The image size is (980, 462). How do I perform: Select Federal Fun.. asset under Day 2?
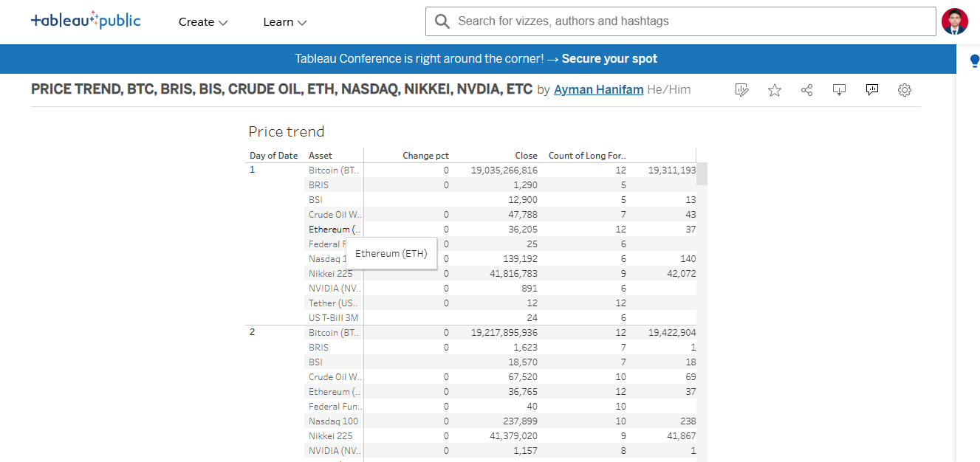(334, 407)
